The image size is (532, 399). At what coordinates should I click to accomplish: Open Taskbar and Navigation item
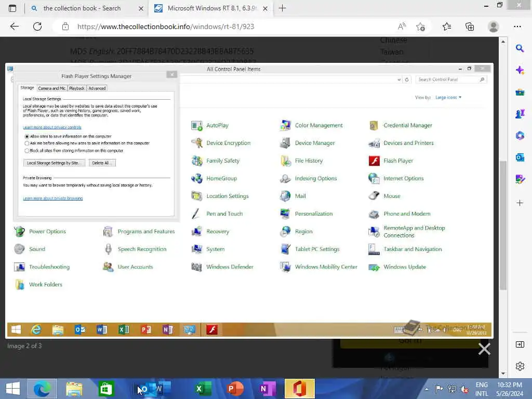405,249
